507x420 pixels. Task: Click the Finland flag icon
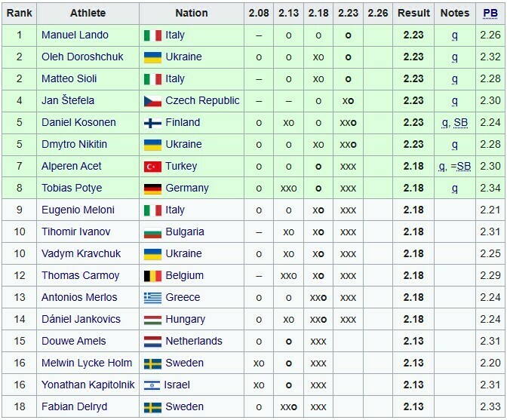click(152, 123)
